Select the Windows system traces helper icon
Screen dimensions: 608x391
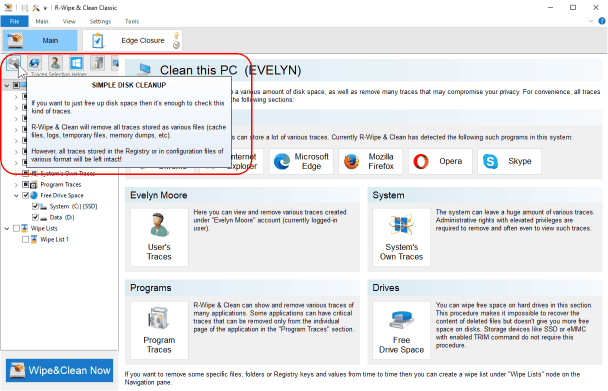coord(76,63)
